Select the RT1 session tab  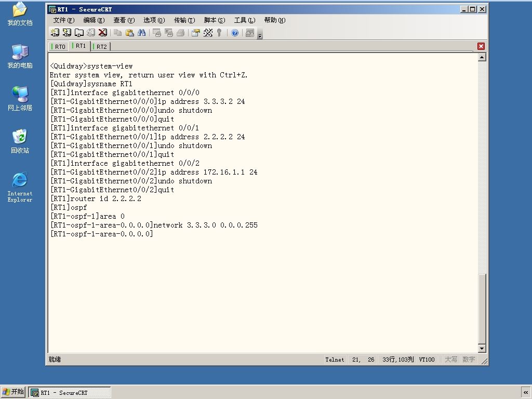click(79, 46)
